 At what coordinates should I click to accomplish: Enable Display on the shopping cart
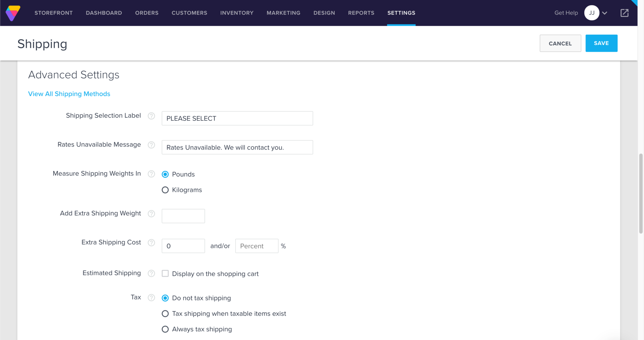click(165, 273)
